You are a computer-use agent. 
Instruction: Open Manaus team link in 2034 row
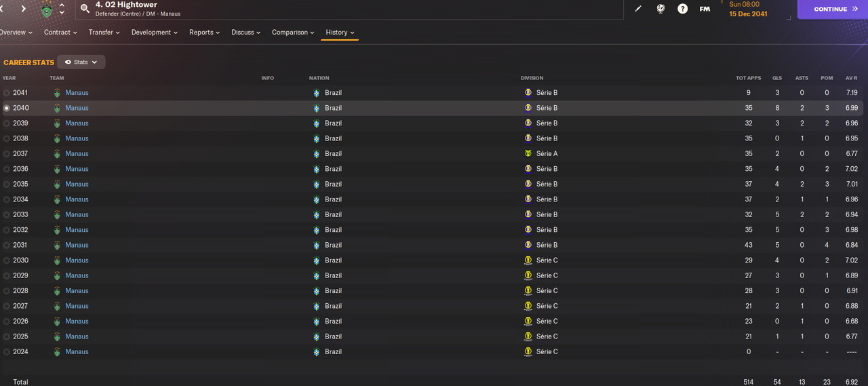click(x=77, y=199)
